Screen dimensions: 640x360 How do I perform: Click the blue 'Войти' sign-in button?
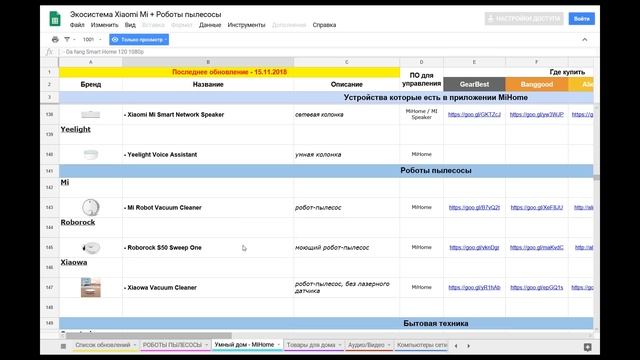[582, 18]
